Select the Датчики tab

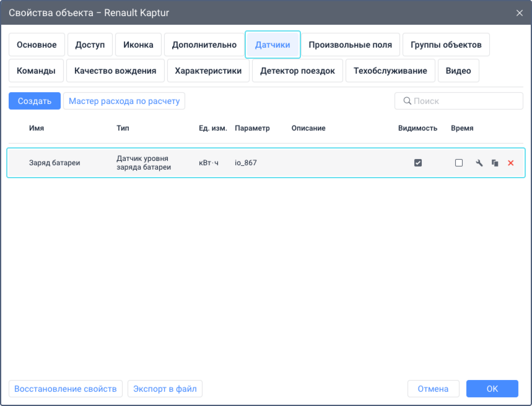click(273, 45)
